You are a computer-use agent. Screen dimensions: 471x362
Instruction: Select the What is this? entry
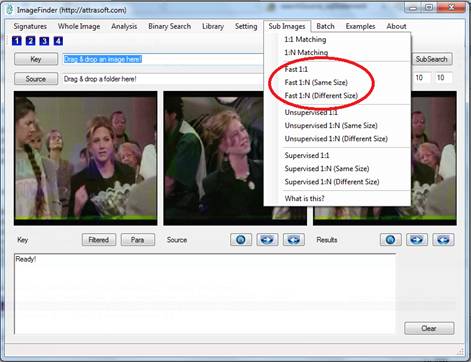pos(304,199)
